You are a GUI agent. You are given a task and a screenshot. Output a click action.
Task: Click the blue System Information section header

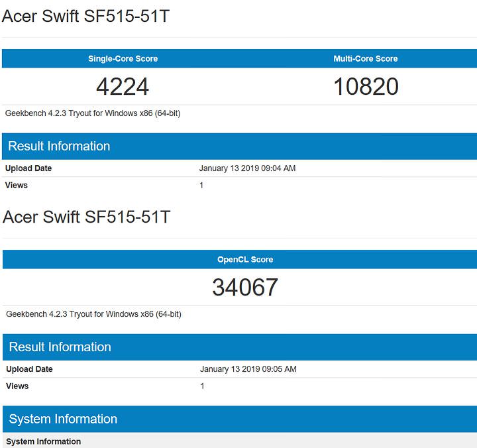coord(63,420)
